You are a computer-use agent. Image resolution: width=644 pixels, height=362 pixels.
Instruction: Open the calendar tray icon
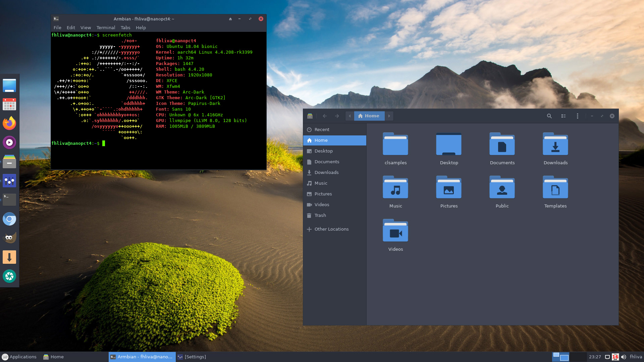pos(615,357)
